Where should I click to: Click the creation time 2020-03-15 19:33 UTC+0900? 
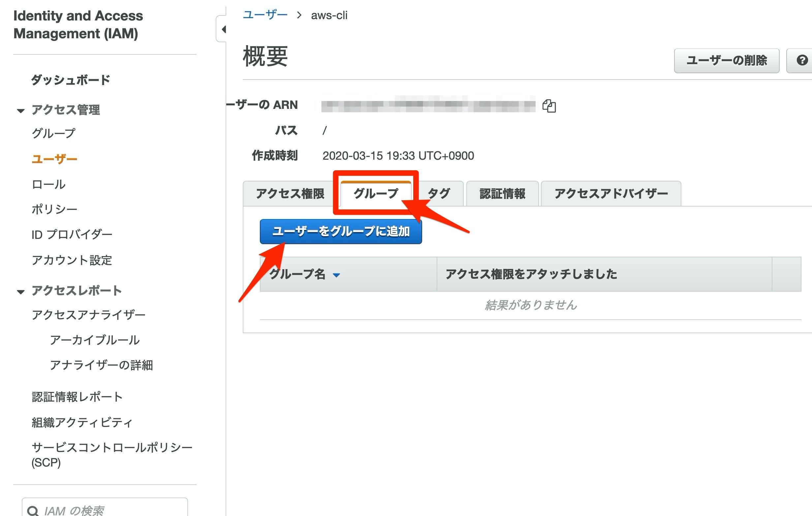click(398, 155)
